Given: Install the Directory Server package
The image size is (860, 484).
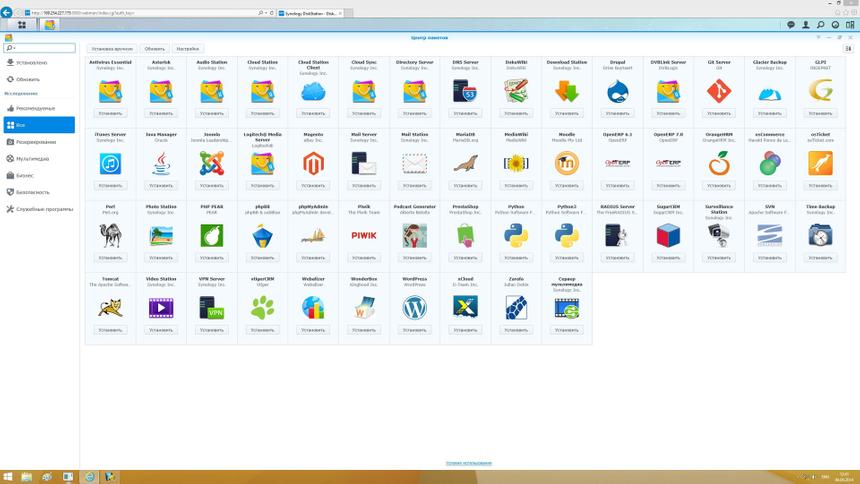Looking at the screenshot, I should pyautogui.click(x=415, y=114).
